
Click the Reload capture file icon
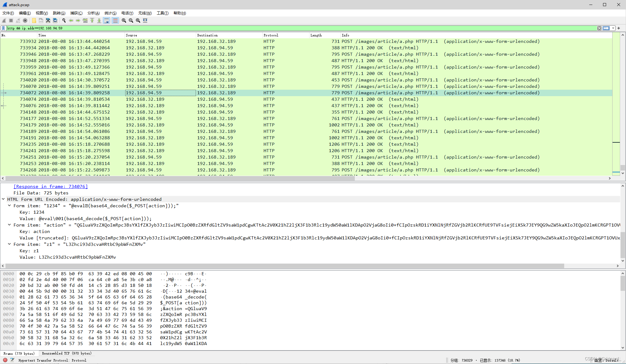point(55,21)
